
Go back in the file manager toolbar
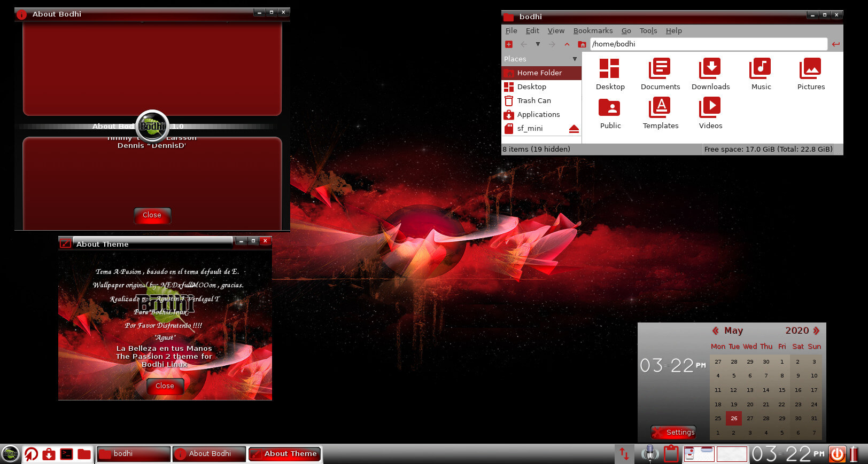pyautogui.click(x=524, y=44)
